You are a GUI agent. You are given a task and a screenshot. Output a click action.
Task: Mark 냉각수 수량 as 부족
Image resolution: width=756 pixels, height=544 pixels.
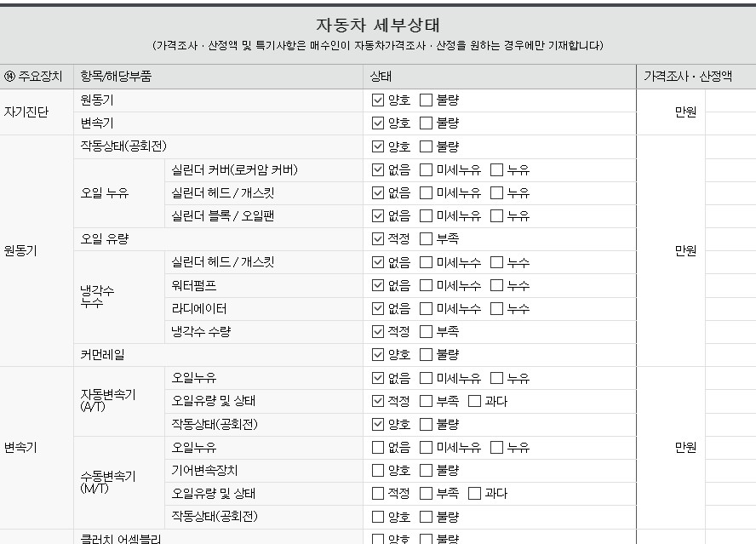tap(427, 331)
